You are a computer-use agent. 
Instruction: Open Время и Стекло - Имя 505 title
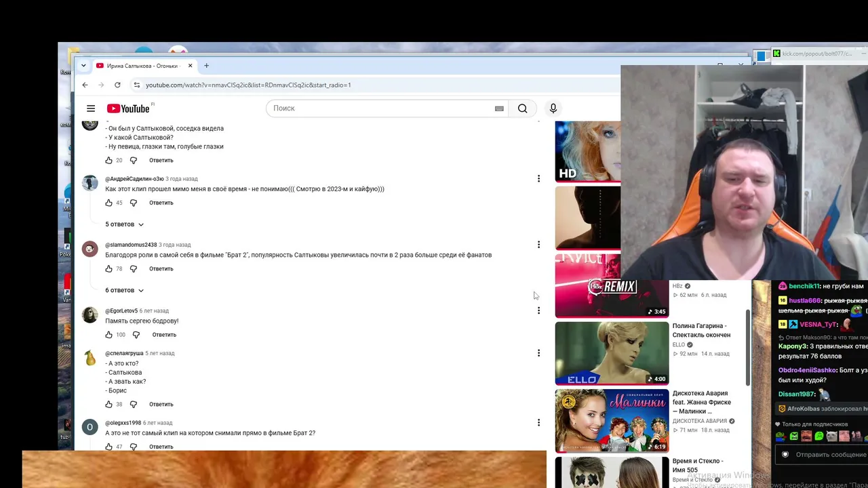click(698, 466)
